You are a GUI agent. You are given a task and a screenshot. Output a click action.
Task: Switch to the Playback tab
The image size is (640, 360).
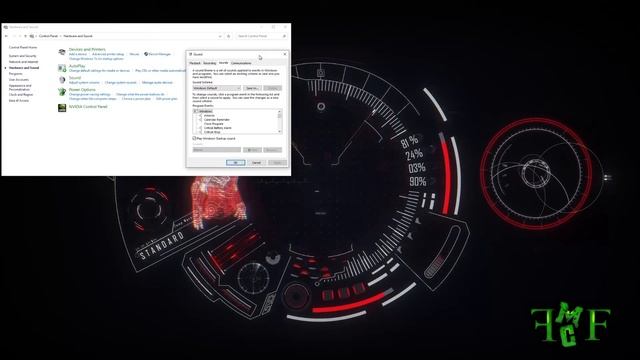pyautogui.click(x=195, y=63)
